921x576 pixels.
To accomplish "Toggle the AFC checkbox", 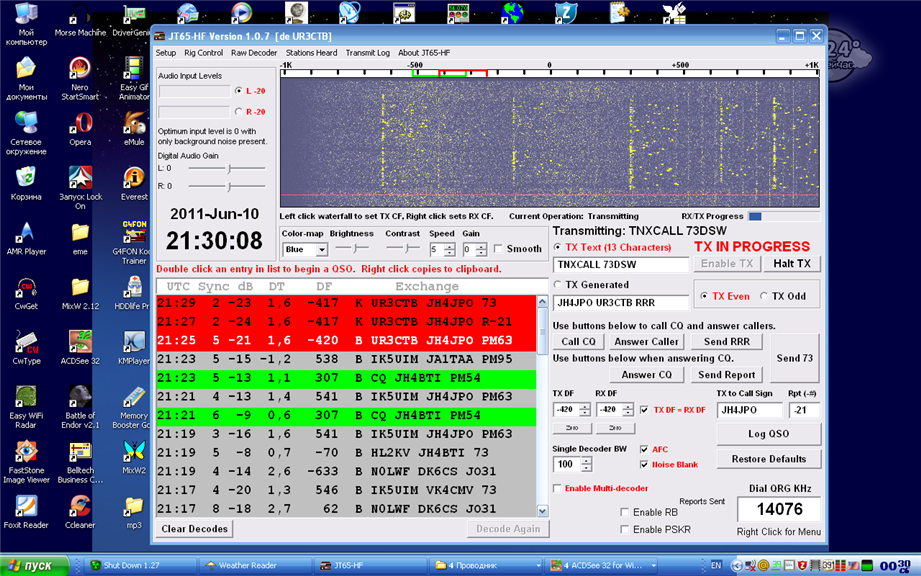I will 644,449.
